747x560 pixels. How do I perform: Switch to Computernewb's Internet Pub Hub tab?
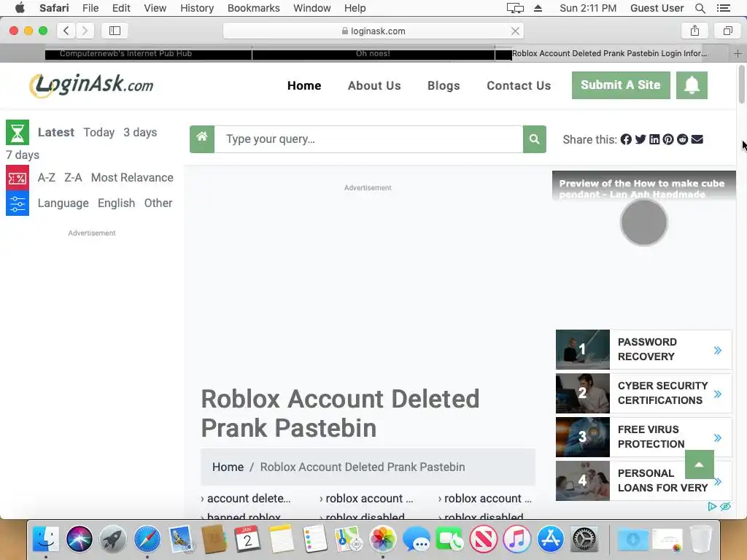tap(148, 54)
